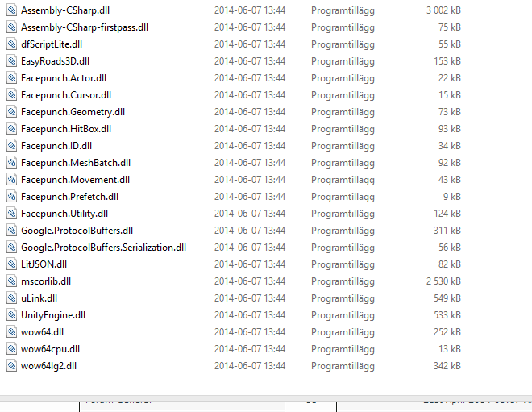This screenshot has width=532, height=412.
Task: Click the Facepunch.Actor.dll file icon
Action: click(x=11, y=78)
